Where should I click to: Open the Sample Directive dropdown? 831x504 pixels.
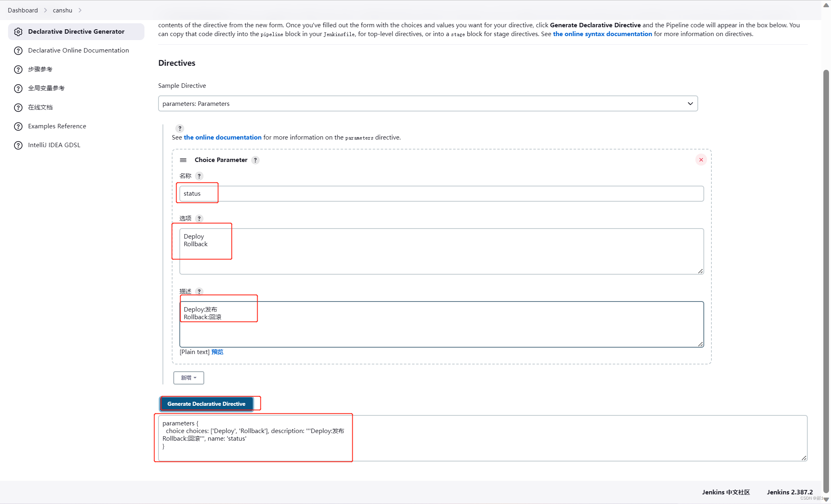pos(428,103)
